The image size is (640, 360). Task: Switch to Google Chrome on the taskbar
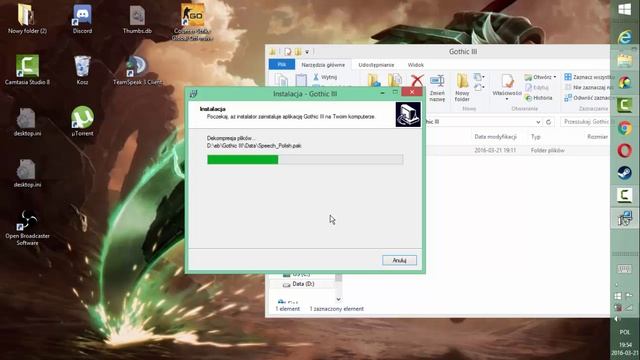[x=624, y=128]
